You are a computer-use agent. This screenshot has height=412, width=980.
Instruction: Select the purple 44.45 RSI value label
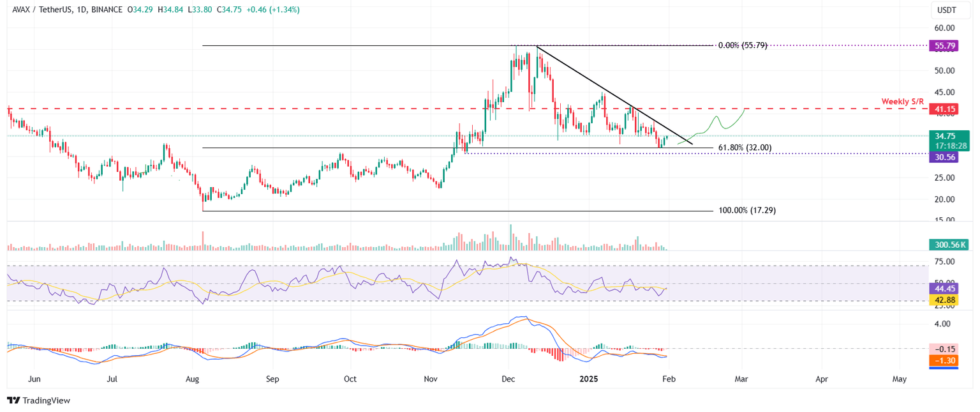pos(944,289)
